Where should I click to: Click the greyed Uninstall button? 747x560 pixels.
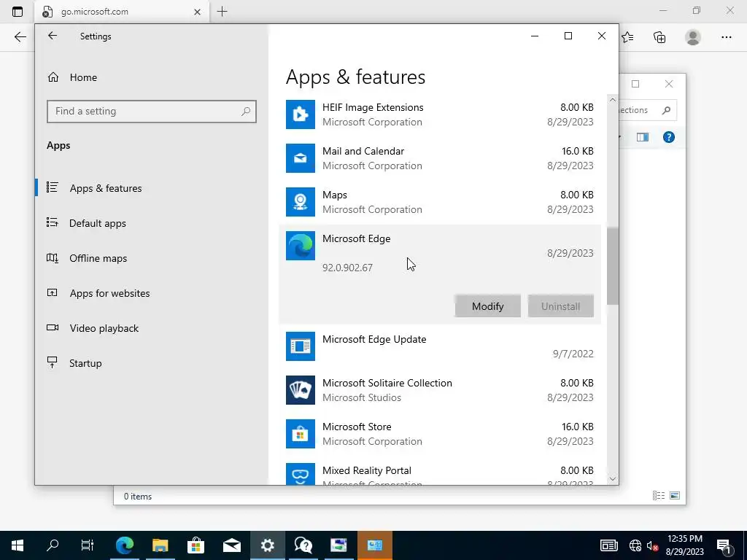coord(560,306)
